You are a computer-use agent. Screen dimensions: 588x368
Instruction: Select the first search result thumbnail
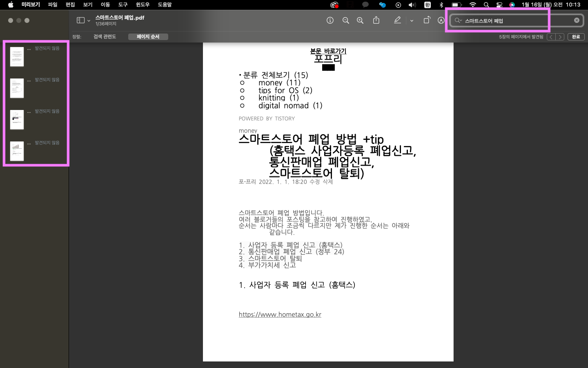17,56
